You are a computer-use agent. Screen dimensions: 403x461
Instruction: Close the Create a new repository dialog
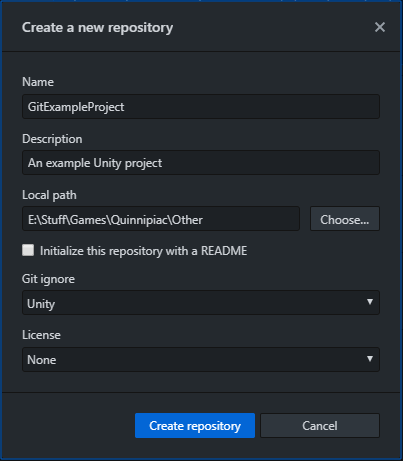click(x=380, y=27)
